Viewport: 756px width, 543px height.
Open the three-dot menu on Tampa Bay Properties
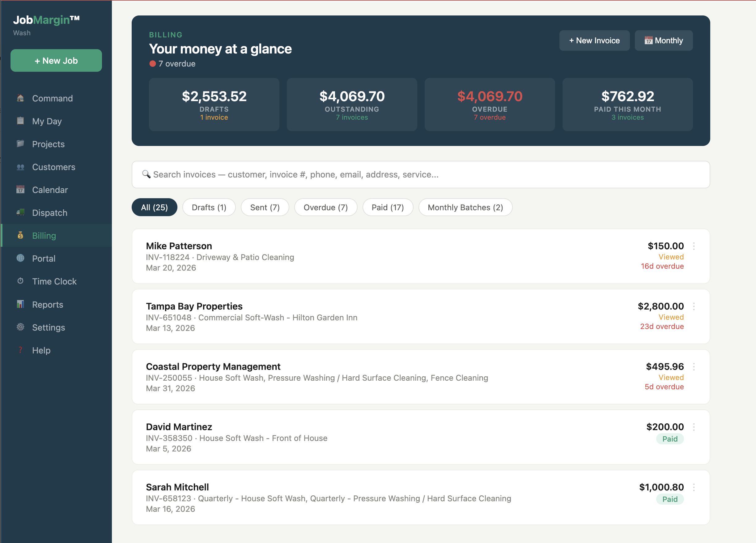click(x=694, y=307)
